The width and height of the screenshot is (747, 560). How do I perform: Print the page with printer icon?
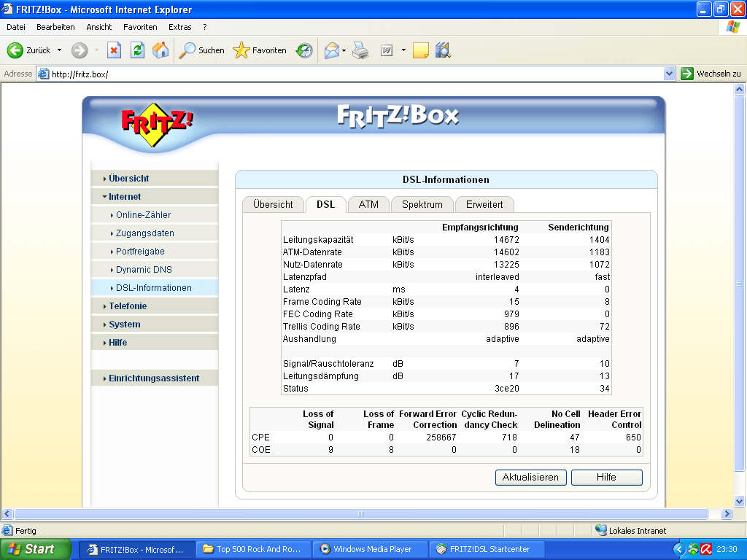pos(360,50)
